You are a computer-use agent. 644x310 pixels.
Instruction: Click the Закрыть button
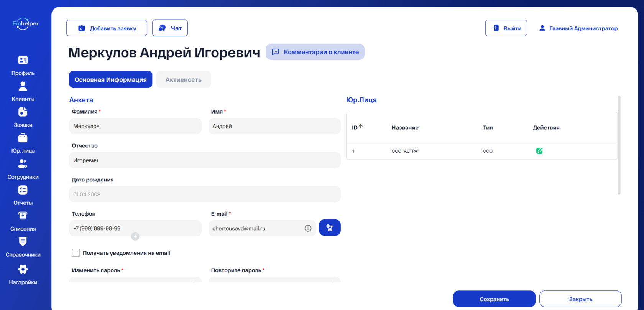580,299
